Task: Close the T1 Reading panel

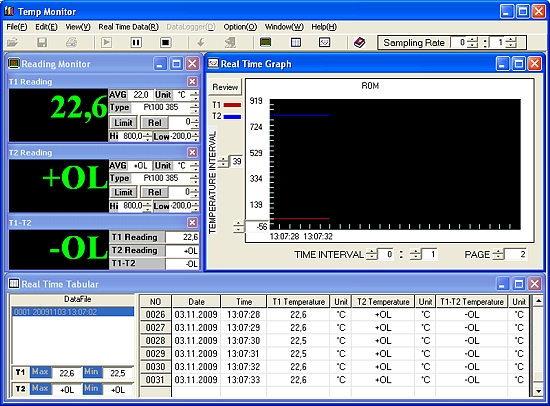Action: (x=192, y=81)
